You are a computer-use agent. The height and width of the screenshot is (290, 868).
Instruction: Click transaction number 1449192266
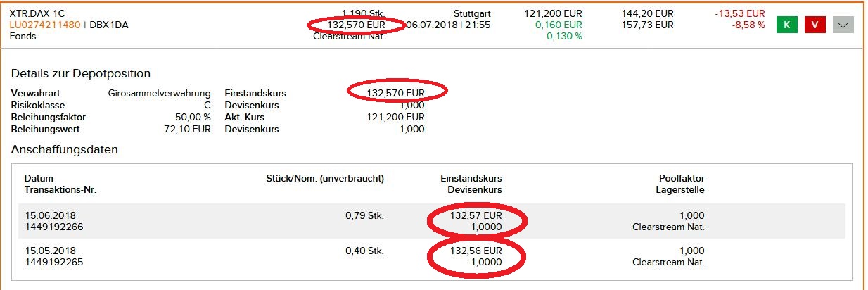(53, 227)
